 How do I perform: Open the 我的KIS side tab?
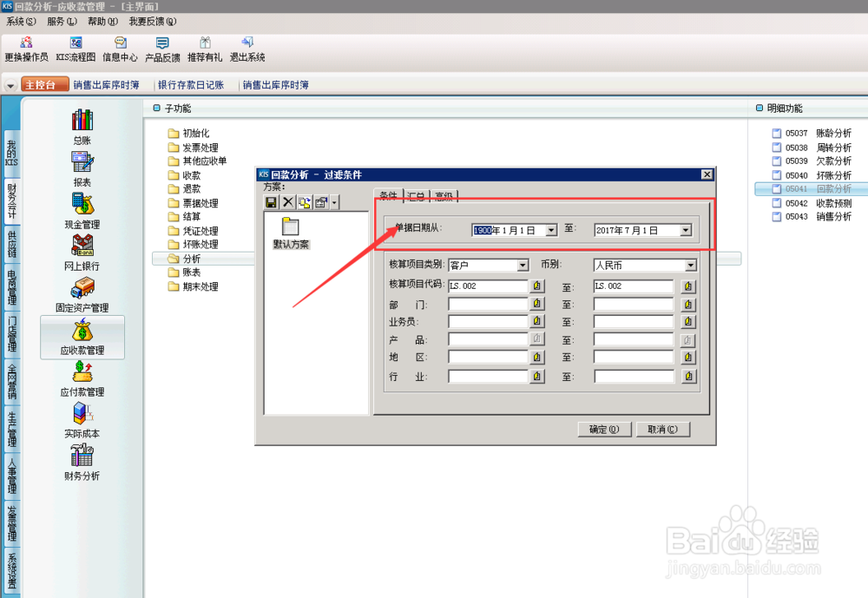click(11, 153)
